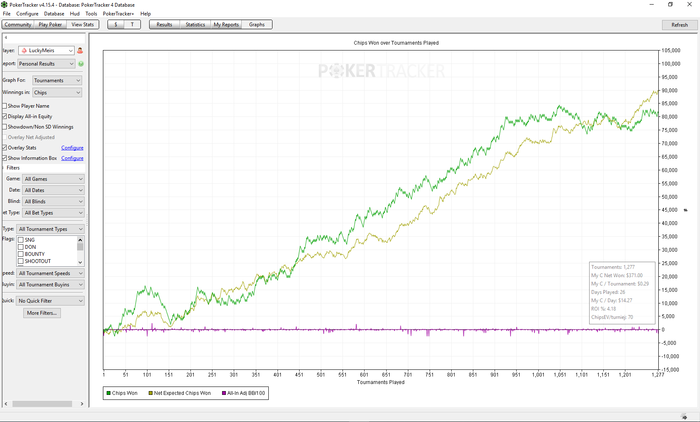700x422 pixels.
Task: Click the PokerTracker app icon in title bar
Action: 4,4
